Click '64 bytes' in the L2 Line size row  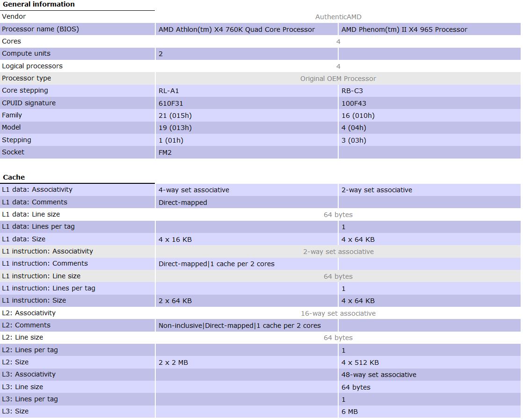(338, 338)
